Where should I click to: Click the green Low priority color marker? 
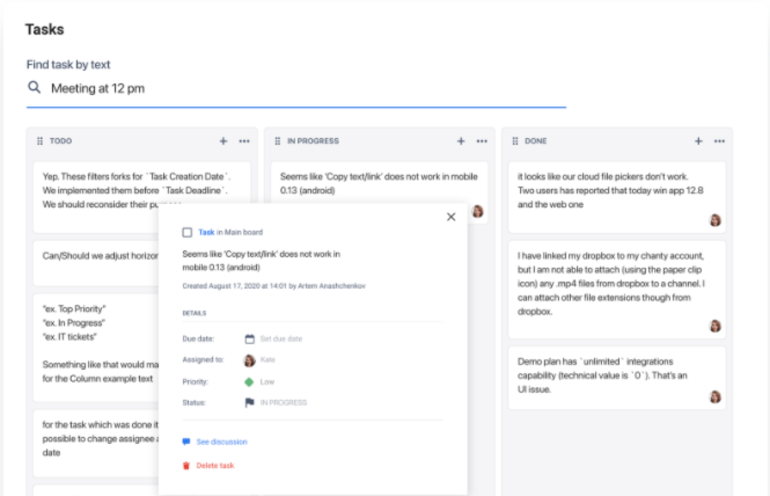pos(249,381)
